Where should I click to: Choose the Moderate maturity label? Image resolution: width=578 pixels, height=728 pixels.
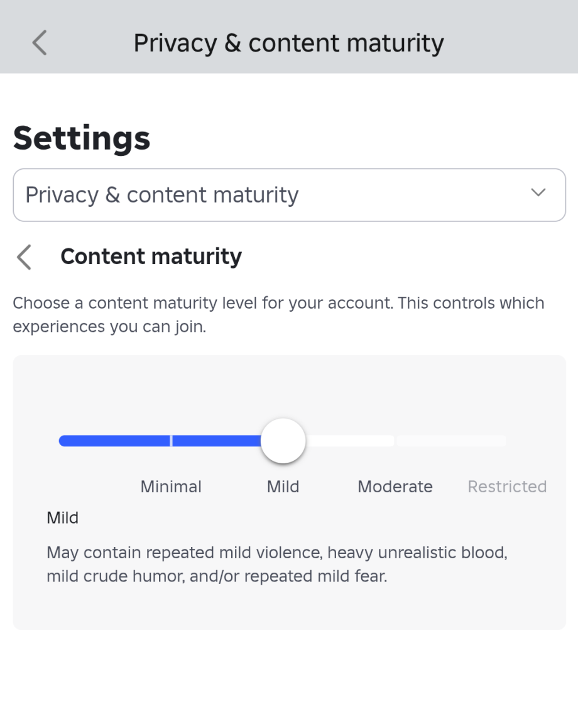(x=395, y=487)
